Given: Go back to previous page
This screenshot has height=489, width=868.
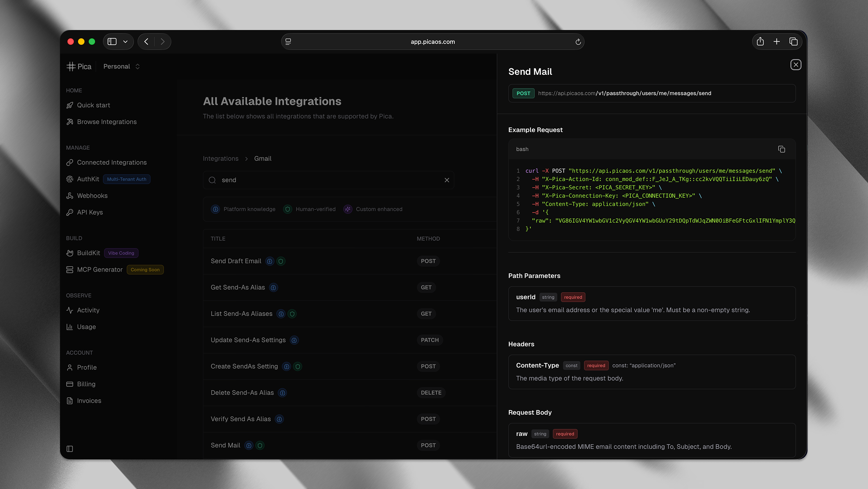Looking at the screenshot, I should [x=146, y=42].
